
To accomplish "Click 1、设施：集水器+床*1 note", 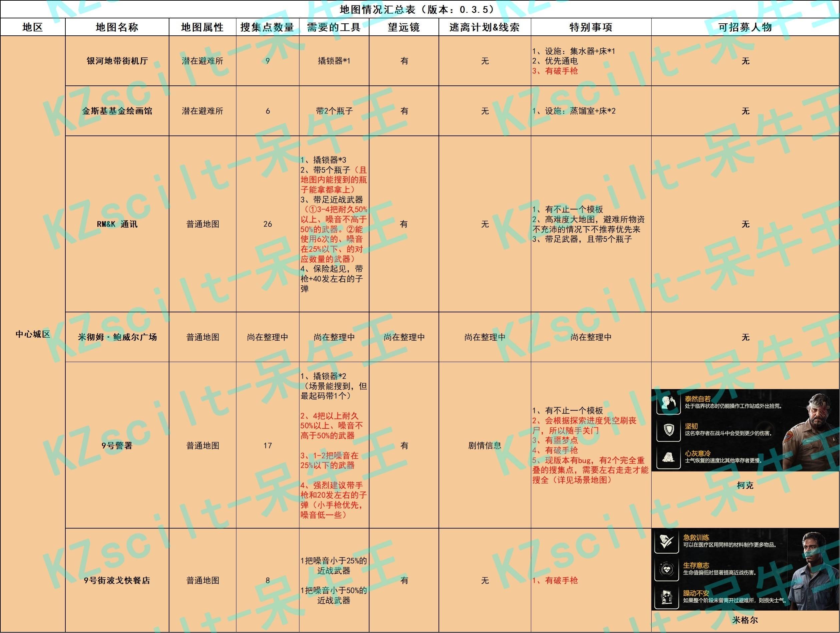I will pos(574,51).
